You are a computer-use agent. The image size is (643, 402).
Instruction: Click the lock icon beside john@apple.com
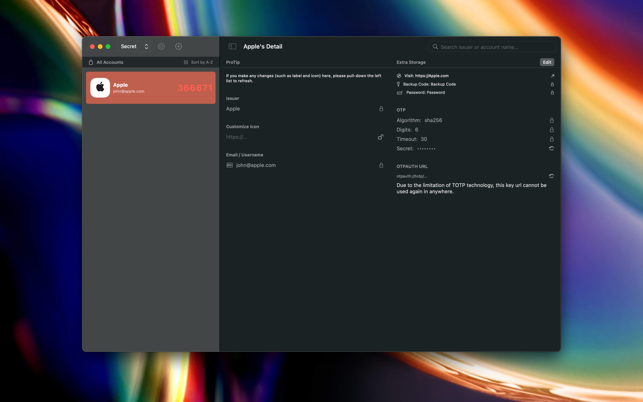click(381, 165)
